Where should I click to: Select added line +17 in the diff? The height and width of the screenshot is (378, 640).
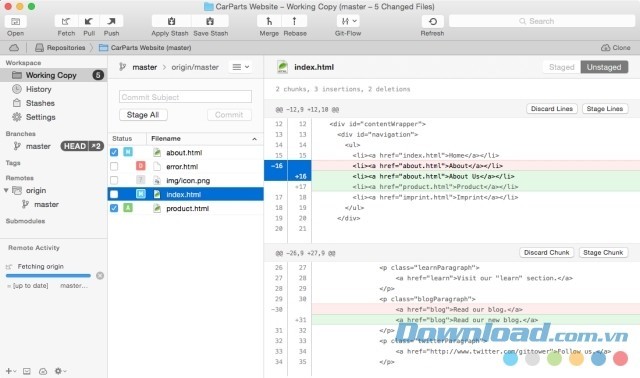coord(452,187)
